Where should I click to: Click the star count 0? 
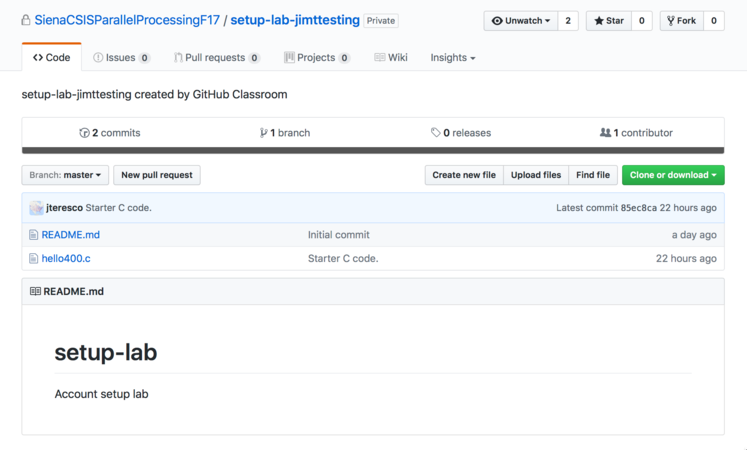[x=642, y=21]
